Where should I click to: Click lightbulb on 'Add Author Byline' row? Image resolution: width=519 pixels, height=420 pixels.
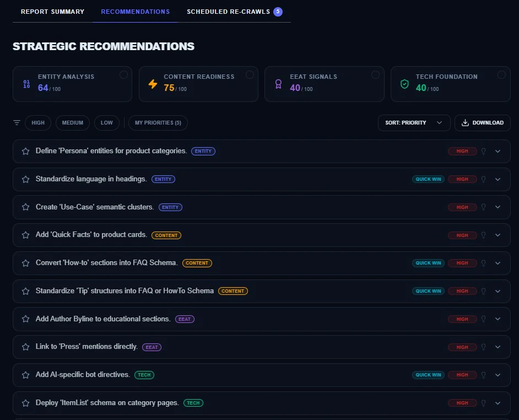click(x=483, y=319)
